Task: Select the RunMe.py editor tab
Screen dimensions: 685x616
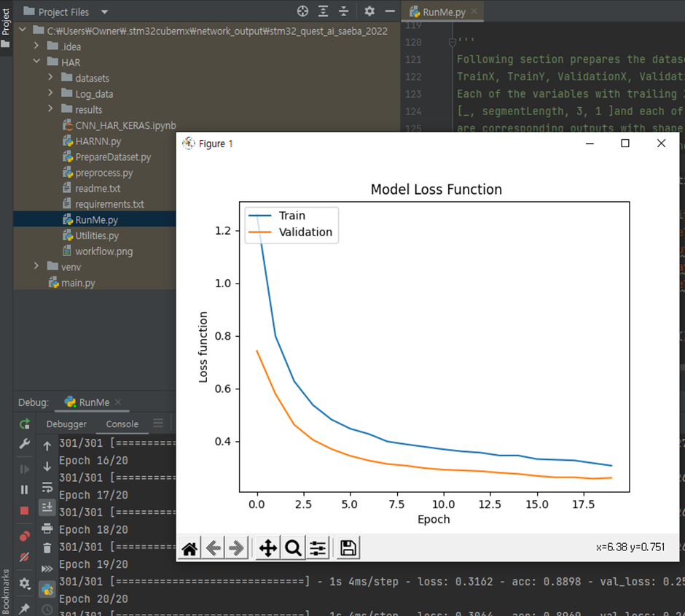Action: coord(445,12)
